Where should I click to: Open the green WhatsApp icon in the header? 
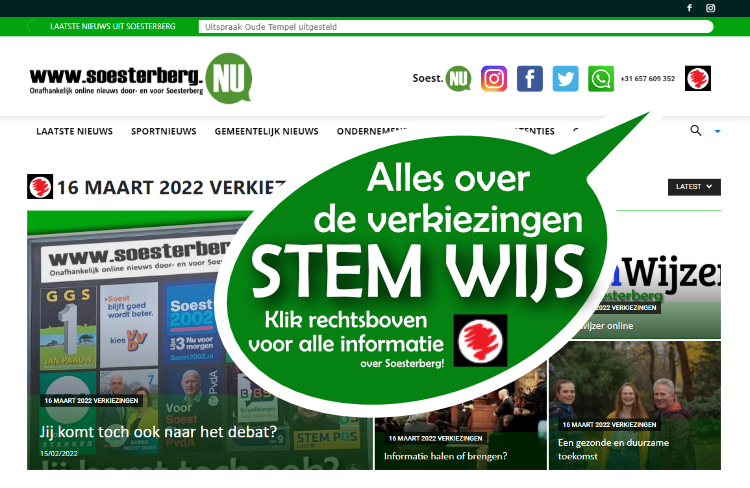(601, 78)
